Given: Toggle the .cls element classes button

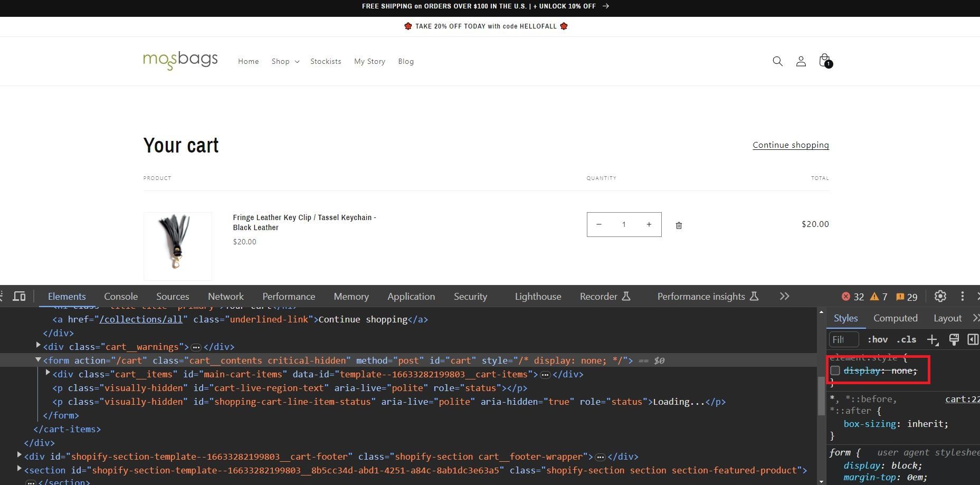Looking at the screenshot, I should point(906,340).
